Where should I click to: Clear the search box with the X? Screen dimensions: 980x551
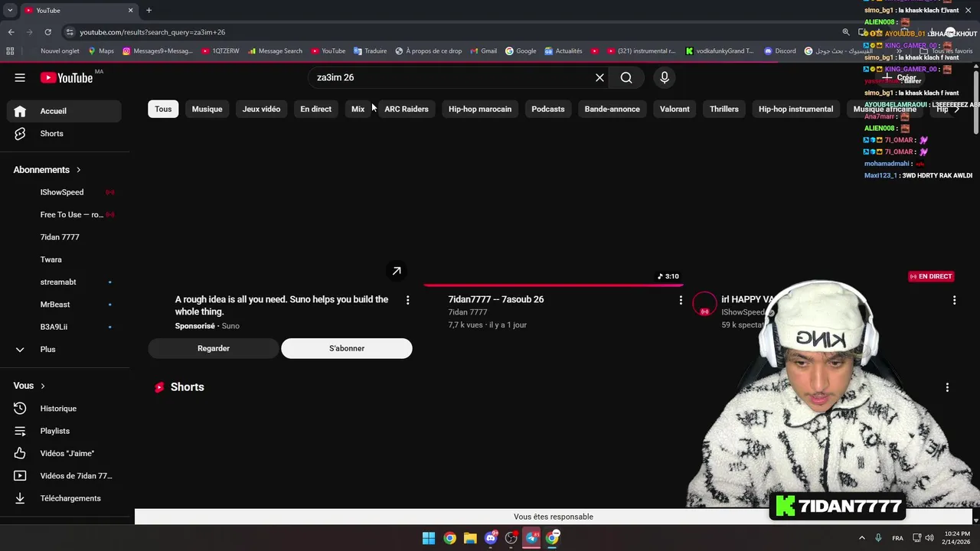(x=599, y=77)
